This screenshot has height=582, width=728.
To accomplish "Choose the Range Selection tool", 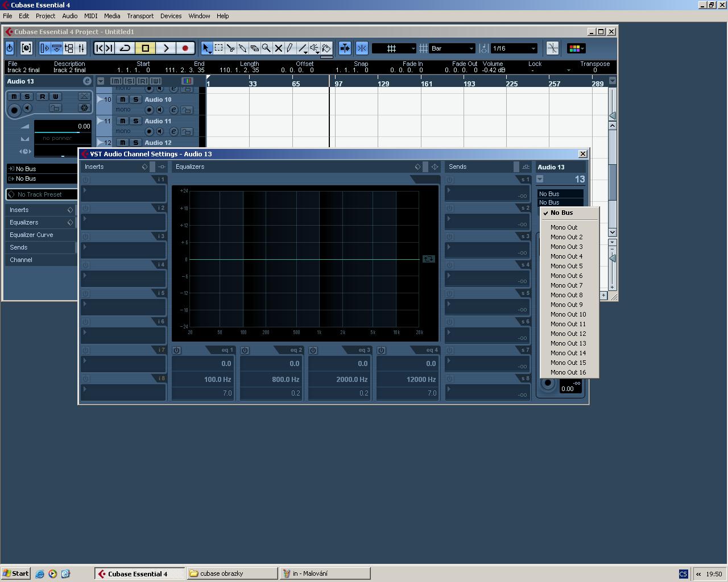I will (x=218, y=48).
